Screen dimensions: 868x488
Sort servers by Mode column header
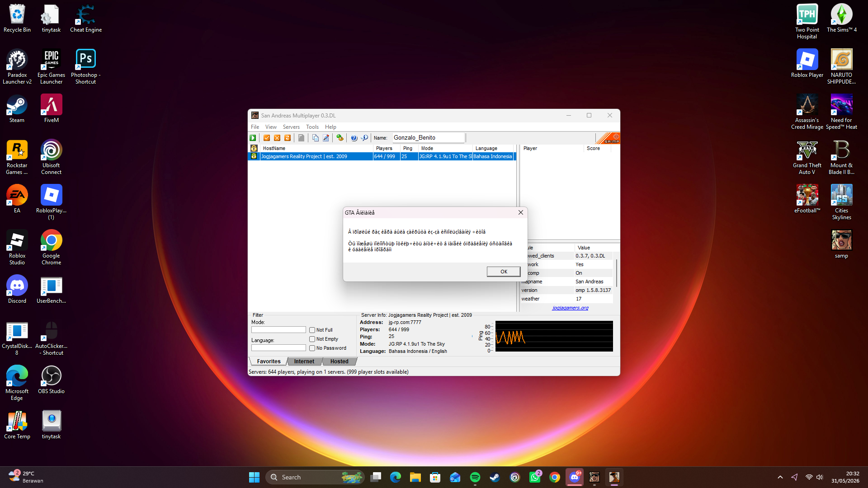[x=445, y=148]
